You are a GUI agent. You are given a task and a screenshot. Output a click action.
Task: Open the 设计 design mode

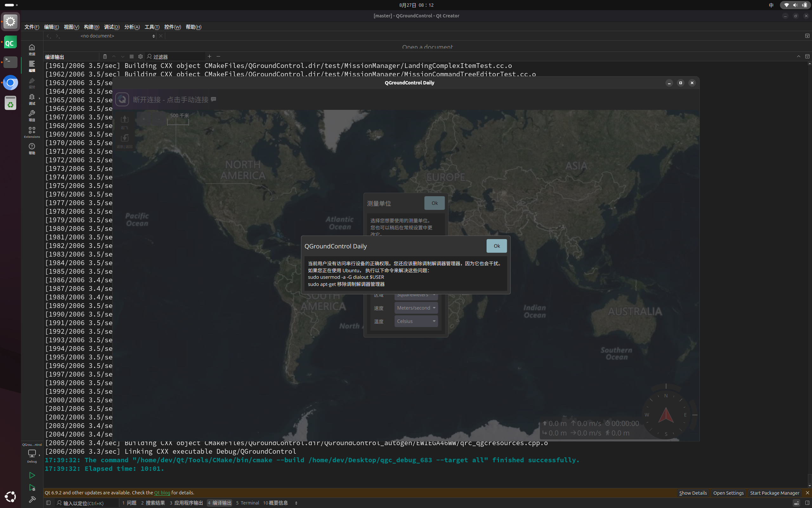(x=32, y=83)
